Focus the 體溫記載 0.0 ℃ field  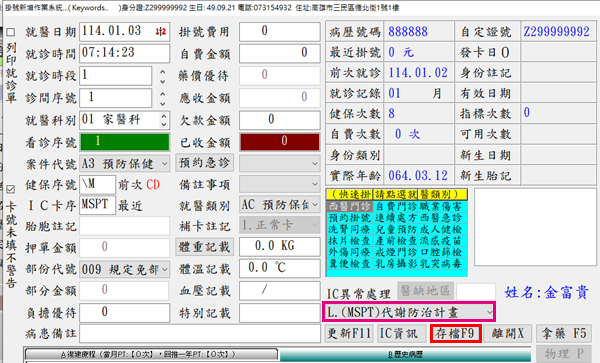point(280,268)
